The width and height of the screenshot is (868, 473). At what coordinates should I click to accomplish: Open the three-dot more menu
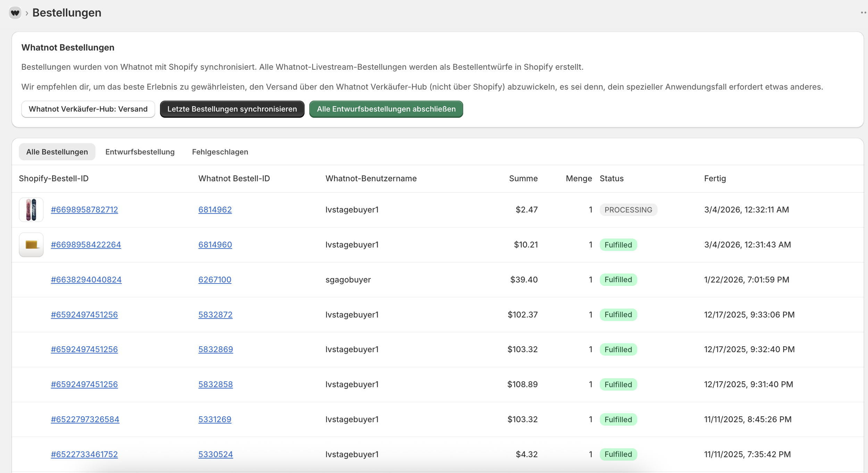863,13
